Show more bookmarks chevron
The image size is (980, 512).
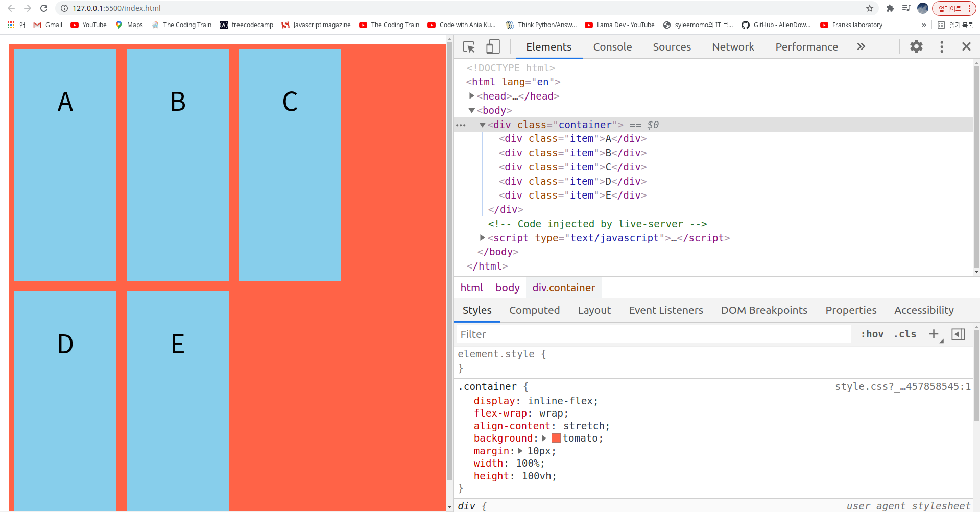(x=924, y=25)
